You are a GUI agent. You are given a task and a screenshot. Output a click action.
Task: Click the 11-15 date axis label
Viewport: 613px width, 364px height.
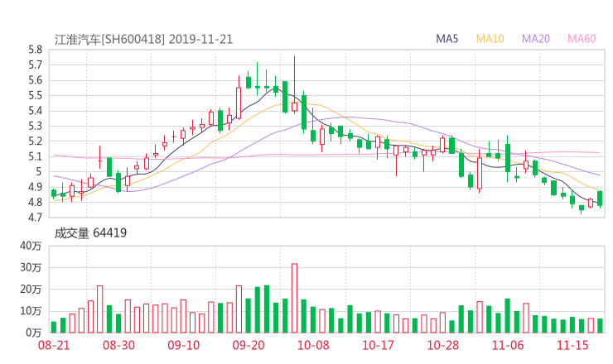[x=572, y=345]
